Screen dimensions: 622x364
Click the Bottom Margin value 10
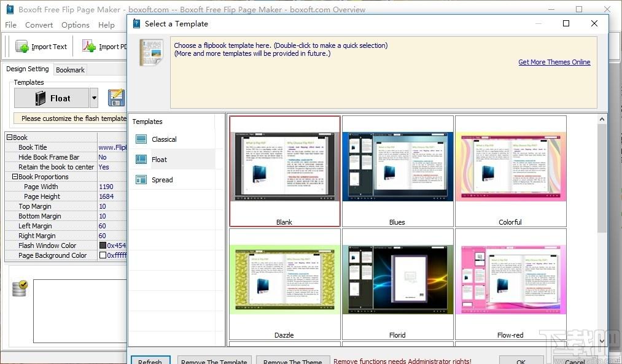coord(103,216)
